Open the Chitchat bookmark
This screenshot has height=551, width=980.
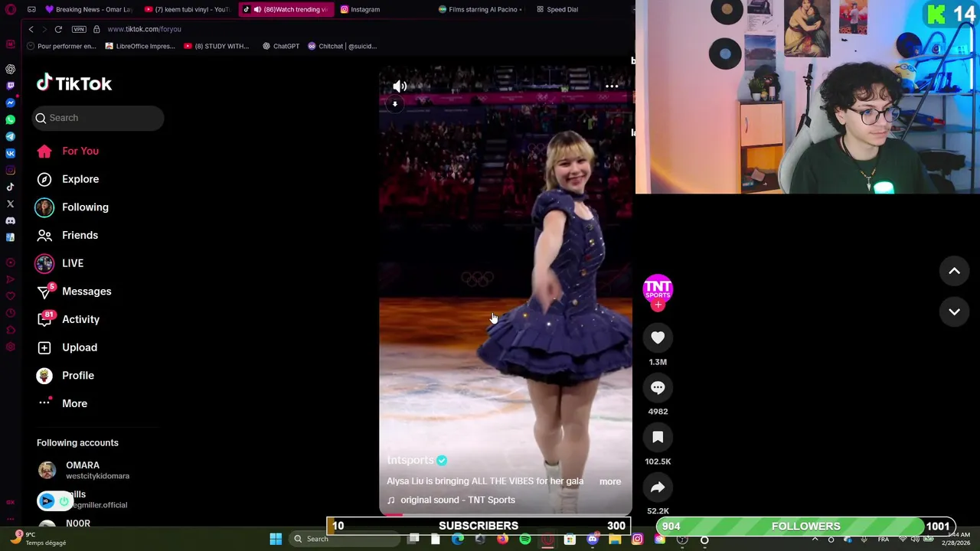pyautogui.click(x=342, y=46)
